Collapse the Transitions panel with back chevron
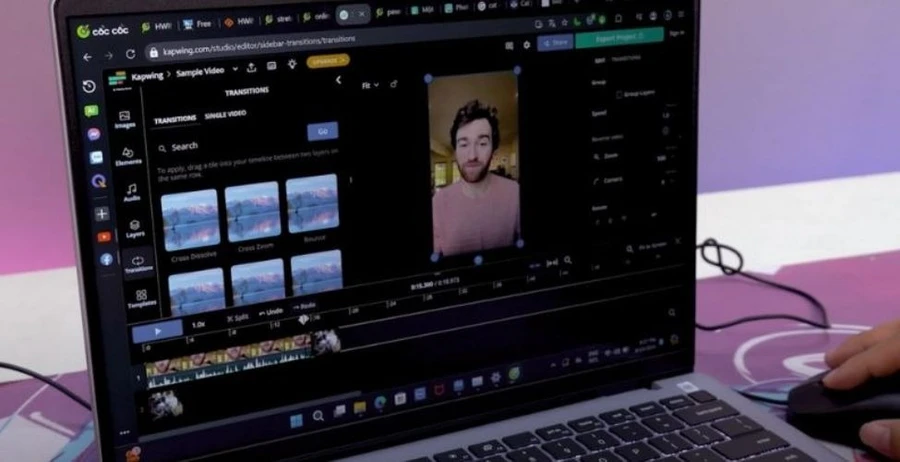This screenshot has width=900, height=462. 338,80
